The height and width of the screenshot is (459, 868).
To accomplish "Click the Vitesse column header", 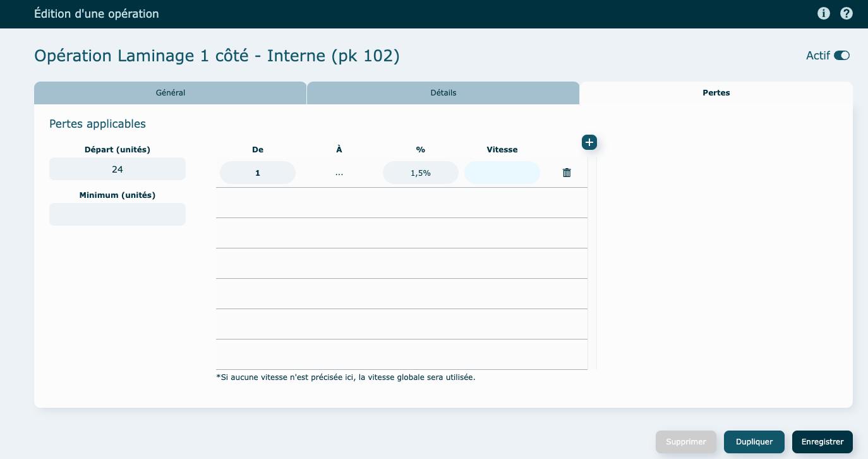I will click(502, 150).
